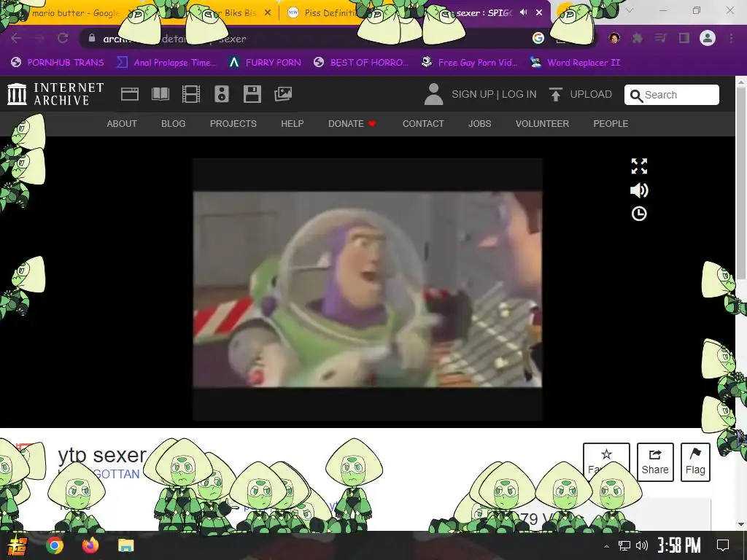Click SIGN UP
The height and width of the screenshot is (560, 747).
coord(472,94)
